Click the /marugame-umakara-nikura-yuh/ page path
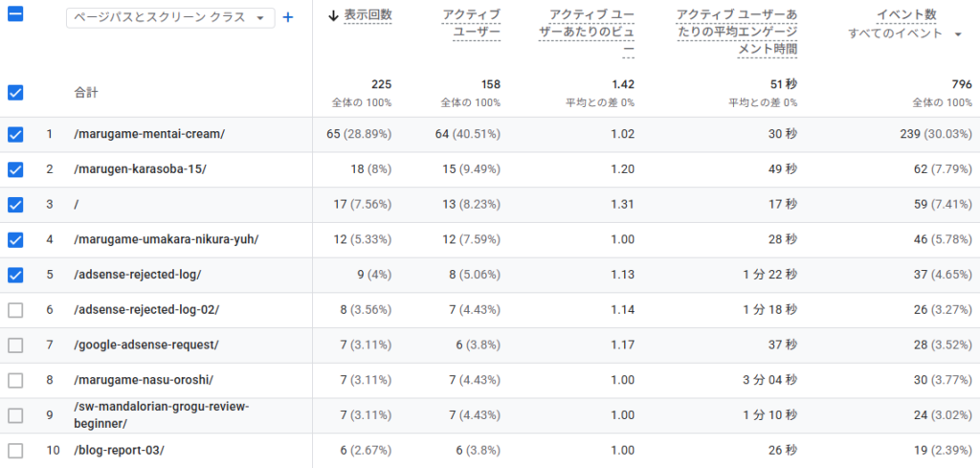980x468 pixels. [x=166, y=239]
